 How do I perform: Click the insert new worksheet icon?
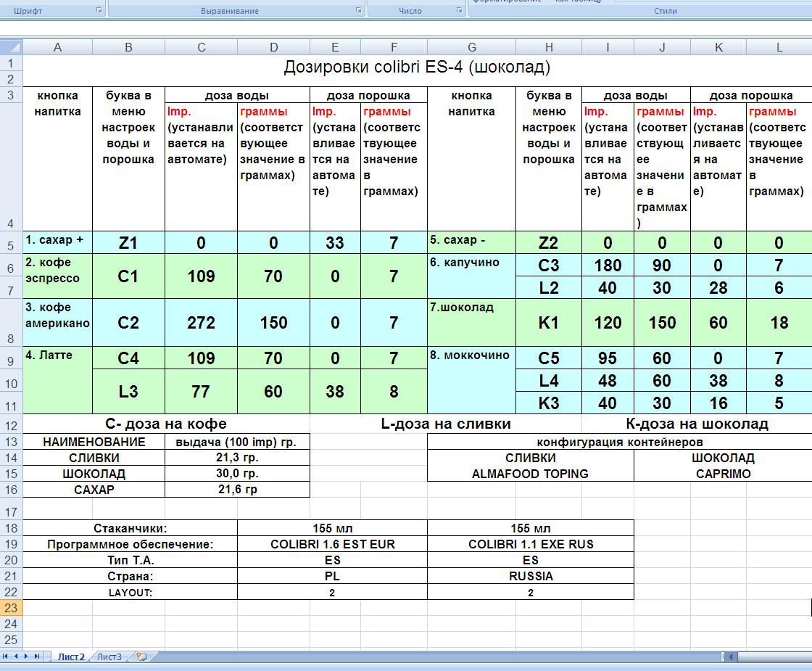[141, 657]
